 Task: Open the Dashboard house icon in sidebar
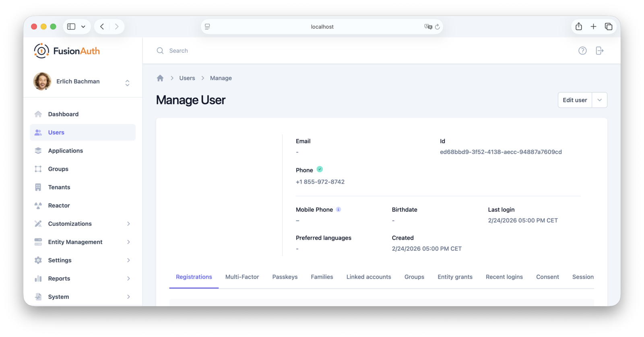point(38,114)
